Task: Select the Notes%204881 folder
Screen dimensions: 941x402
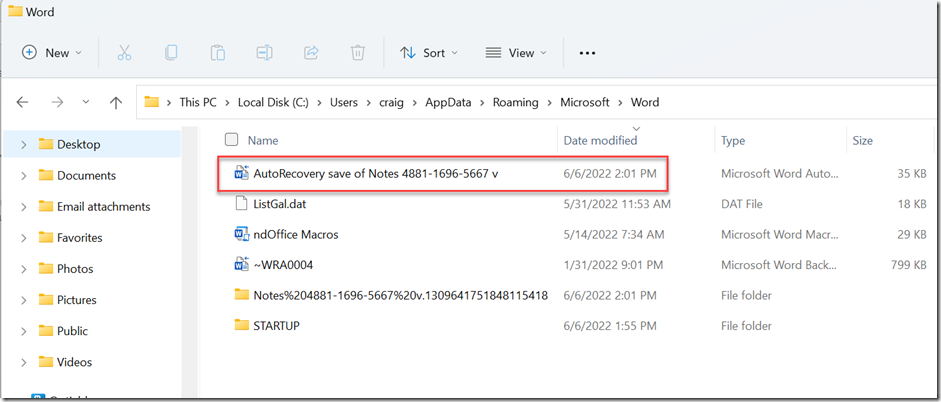Action: (400, 295)
